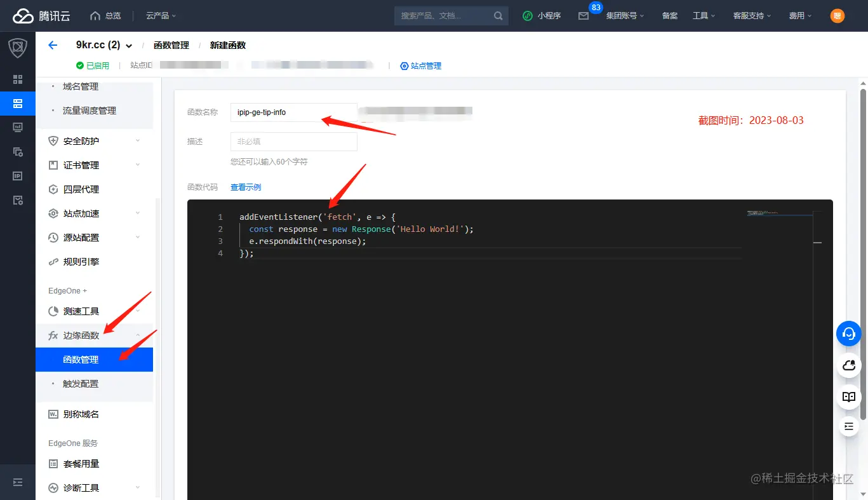The height and width of the screenshot is (500, 868).
Task: Click the 站点加速 icon
Action: (x=53, y=213)
